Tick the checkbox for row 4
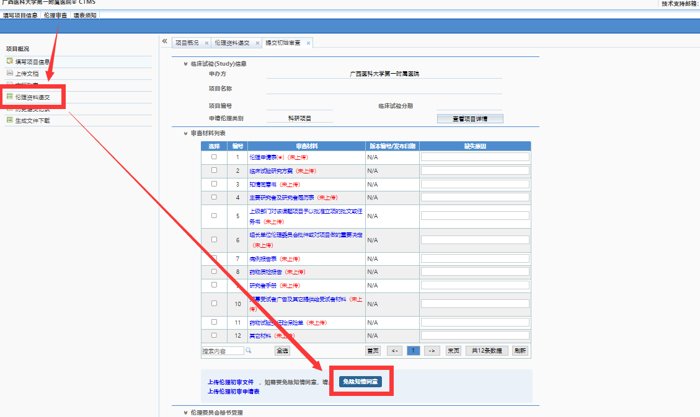The width and height of the screenshot is (700, 417). point(213,197)
